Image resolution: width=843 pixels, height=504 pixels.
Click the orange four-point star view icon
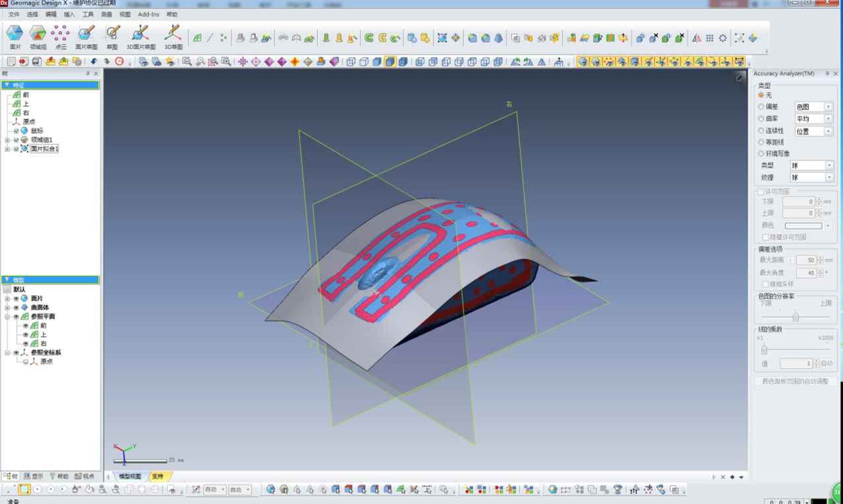tap(294, 62)
